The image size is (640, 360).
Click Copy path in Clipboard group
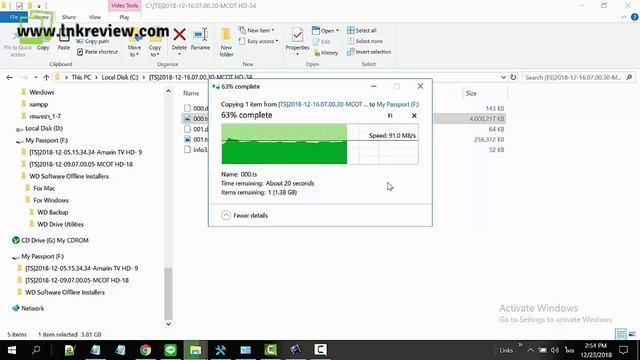coord(93,41)
